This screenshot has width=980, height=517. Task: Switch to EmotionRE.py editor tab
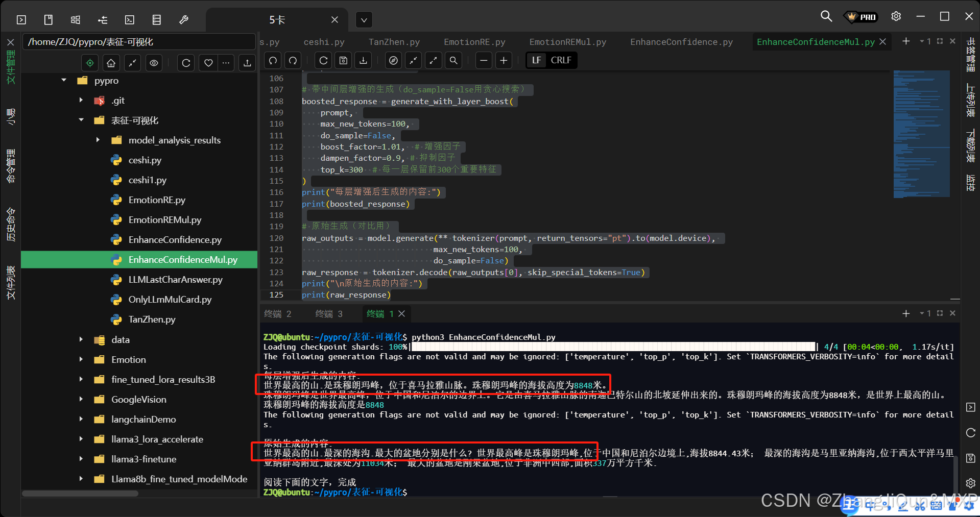474,42
